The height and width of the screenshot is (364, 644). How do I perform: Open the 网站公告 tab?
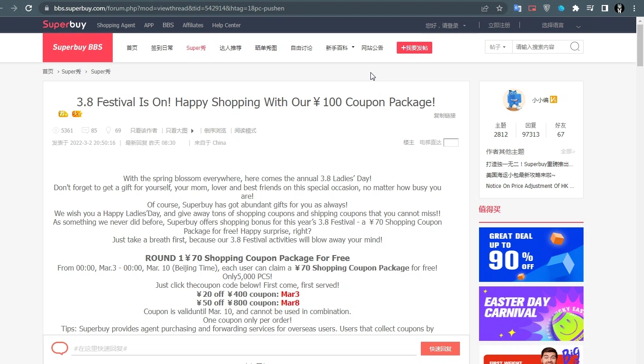[372, 48]
